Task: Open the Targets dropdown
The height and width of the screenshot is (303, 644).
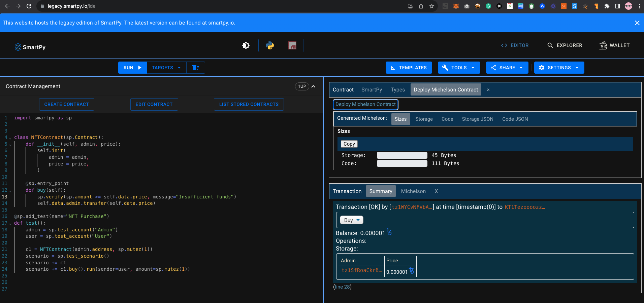Action: (166, 68)
